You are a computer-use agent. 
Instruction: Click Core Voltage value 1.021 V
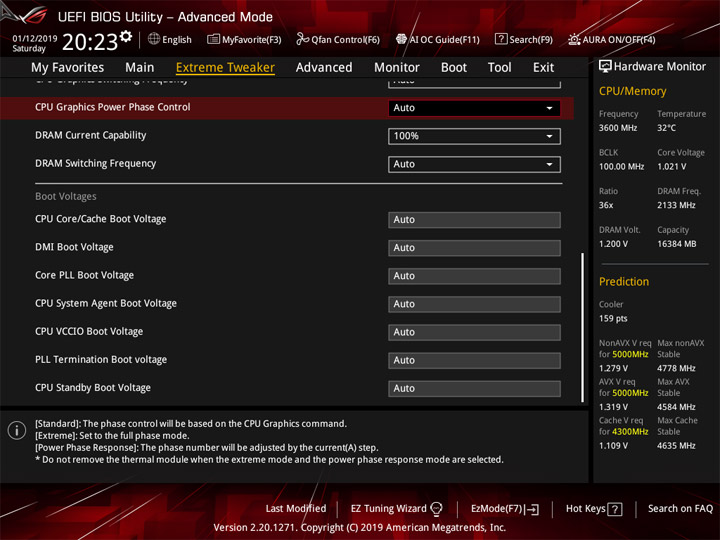(x=671, y=167)
